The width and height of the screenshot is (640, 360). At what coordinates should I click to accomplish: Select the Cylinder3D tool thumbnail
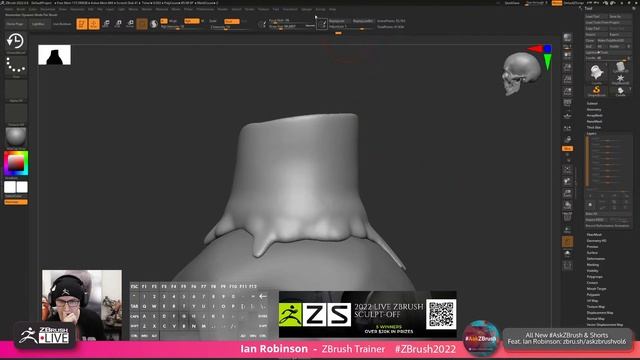click(620, 67)
